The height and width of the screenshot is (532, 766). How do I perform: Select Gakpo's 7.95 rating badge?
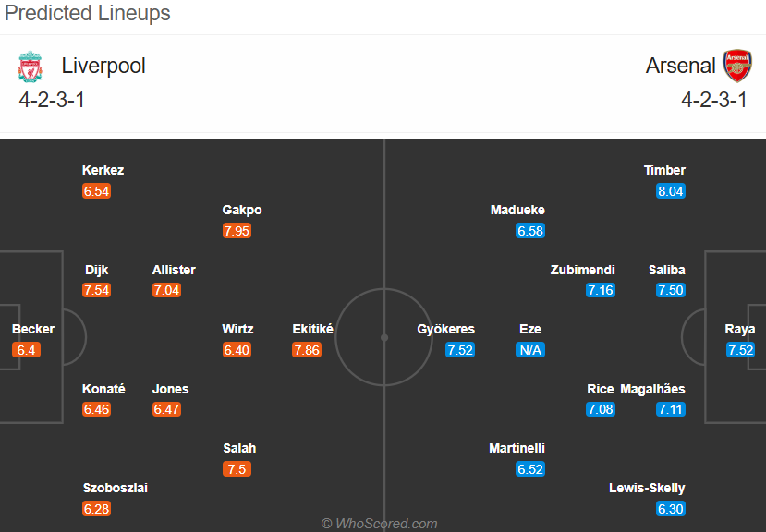click(237, 231)
